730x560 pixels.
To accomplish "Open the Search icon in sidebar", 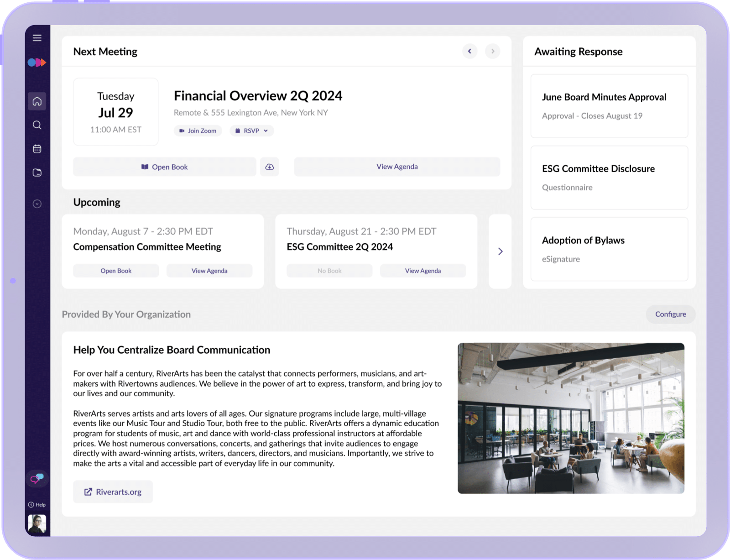I will 37,125.
